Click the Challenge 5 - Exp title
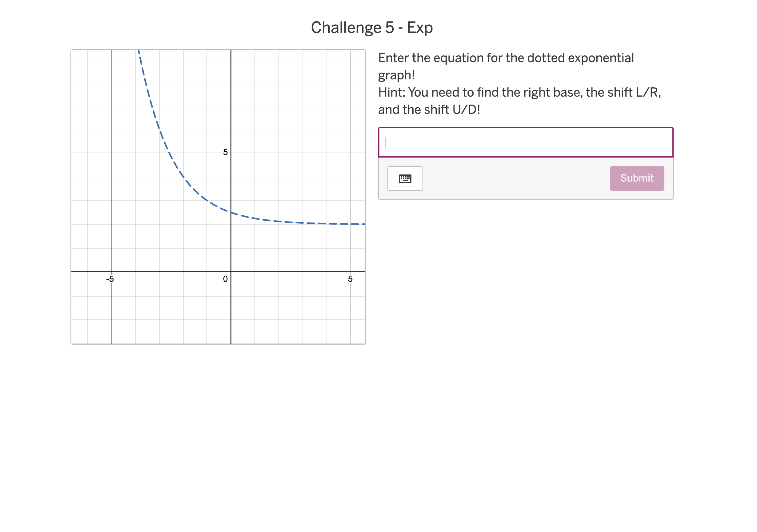 pos(372,28)
